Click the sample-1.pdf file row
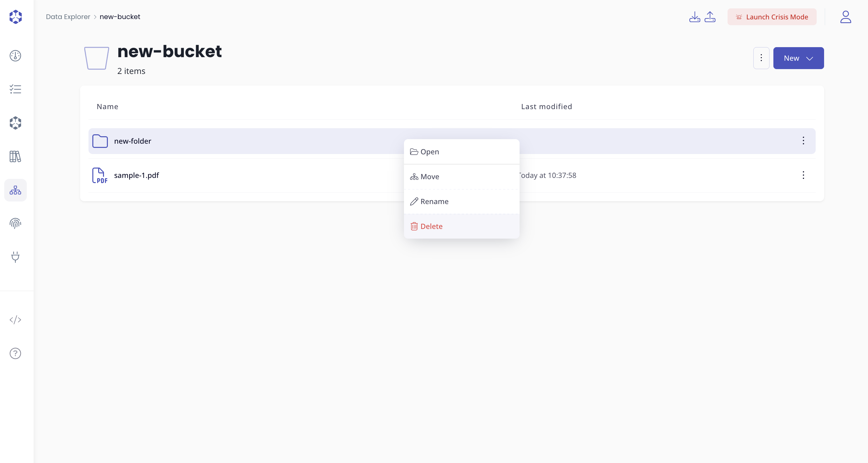The width and height of the screenshot is (868, 463). [137, 175]
